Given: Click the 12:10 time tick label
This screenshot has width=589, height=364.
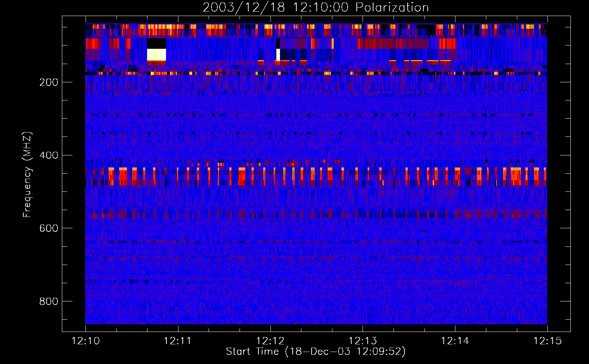Looking at the screenshot, I should pyautogui.click(x=86, y=341).
